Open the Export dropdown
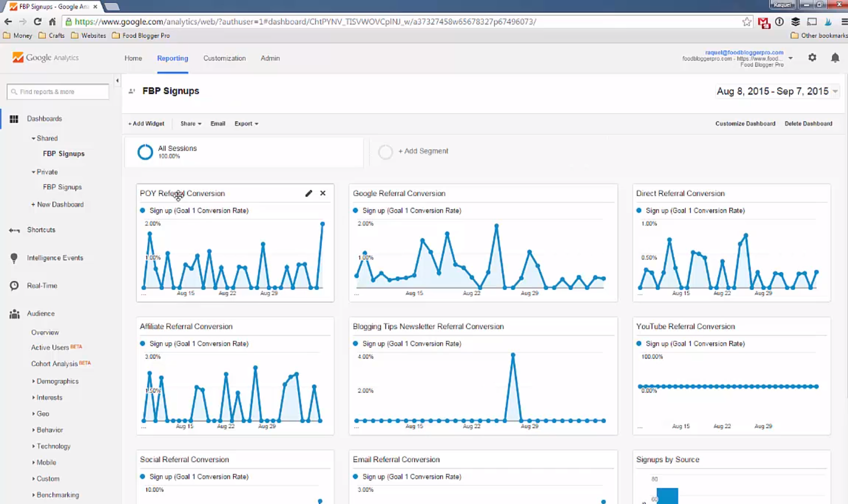The image size is (848, 504). pyautogui.click(x=246, y=124)
